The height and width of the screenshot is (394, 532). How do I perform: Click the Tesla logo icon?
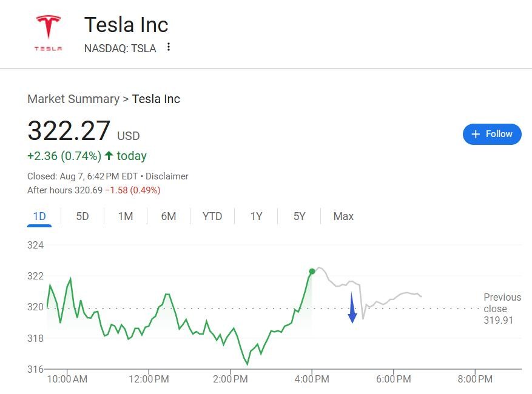pyautogui.click(x=48, y=33)
